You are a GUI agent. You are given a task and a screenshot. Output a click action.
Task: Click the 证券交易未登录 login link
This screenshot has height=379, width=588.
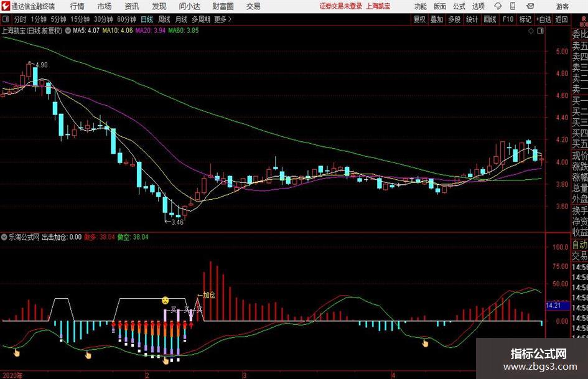(x=341, y=6)
